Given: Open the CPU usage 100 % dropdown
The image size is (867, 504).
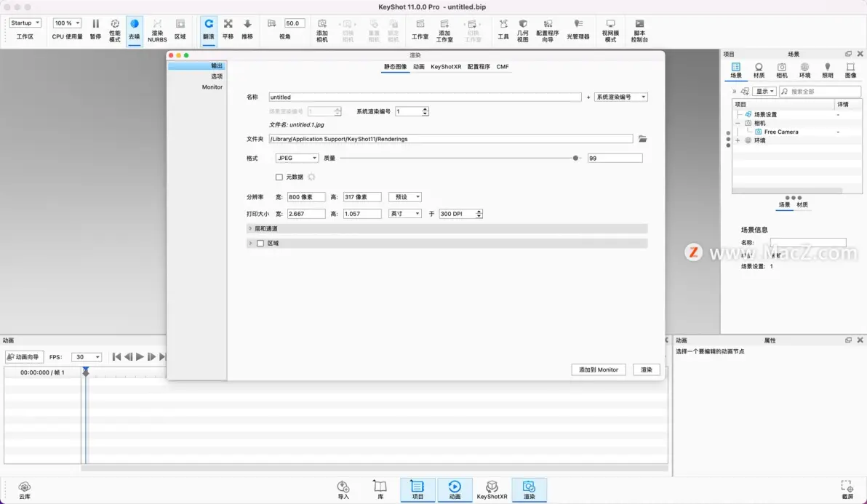Looking at the screenshot, I should [67, 23].
